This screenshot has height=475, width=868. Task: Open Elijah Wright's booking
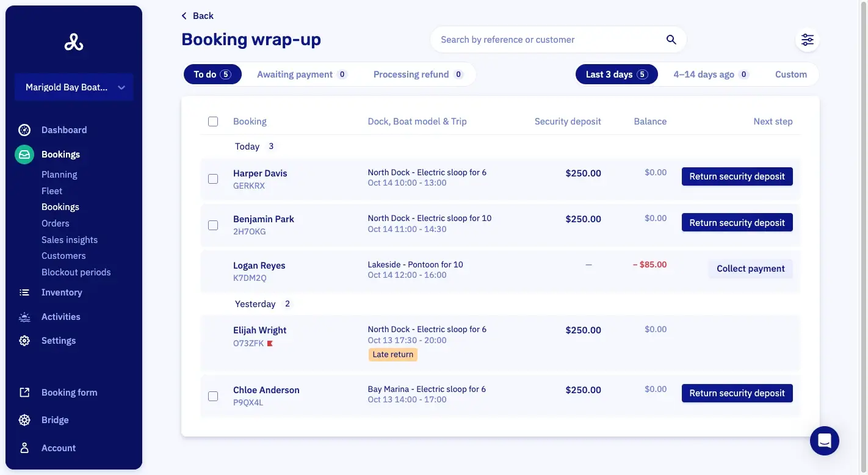260,330
